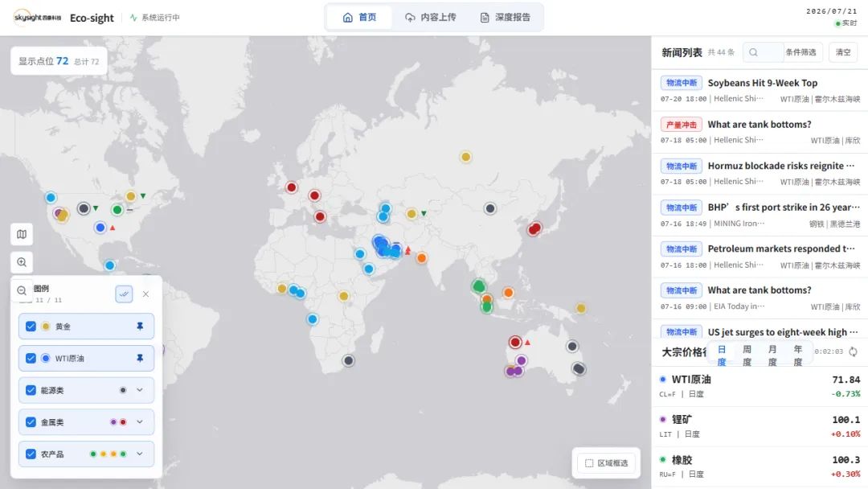Click the red ringed marker in western Australia
Image resolution: width=868 pixels, height=489 pixels.
click(515, 343)
